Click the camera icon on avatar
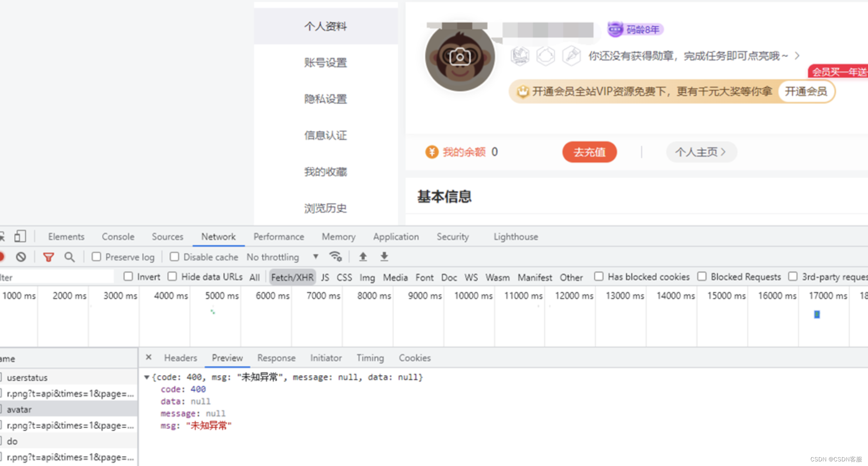Viewport: 868px width, 466px height. [459, 57]
